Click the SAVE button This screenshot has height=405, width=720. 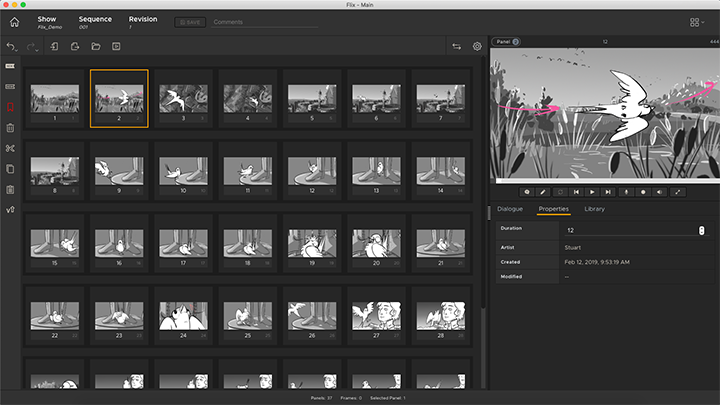tap(188, 22)
